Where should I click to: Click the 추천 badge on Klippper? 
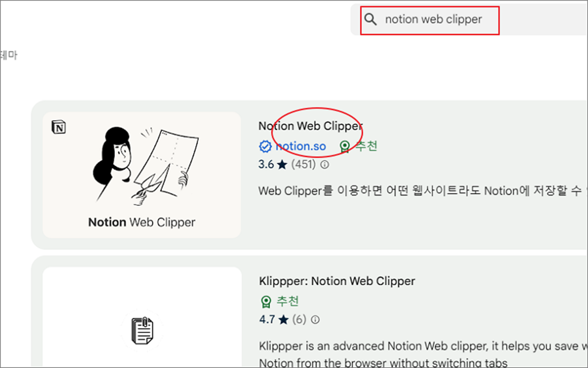point(280,301)
